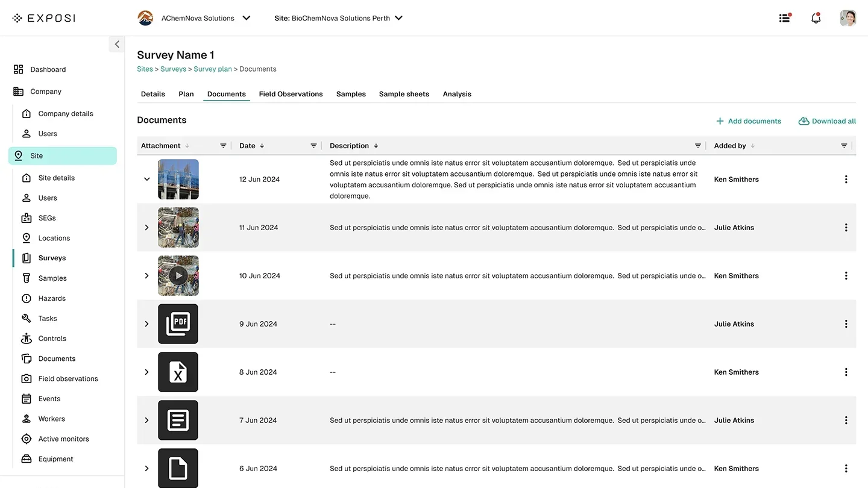The image size is (868, 488).
Task: Open the notifications bell
Action: click(816, 18)
